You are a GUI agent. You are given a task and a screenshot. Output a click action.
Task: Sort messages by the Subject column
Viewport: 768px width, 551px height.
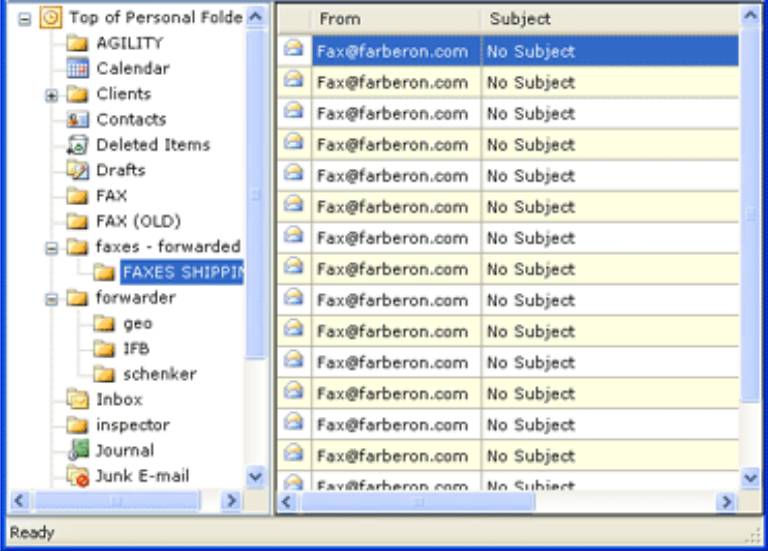(x=610, y=19)
